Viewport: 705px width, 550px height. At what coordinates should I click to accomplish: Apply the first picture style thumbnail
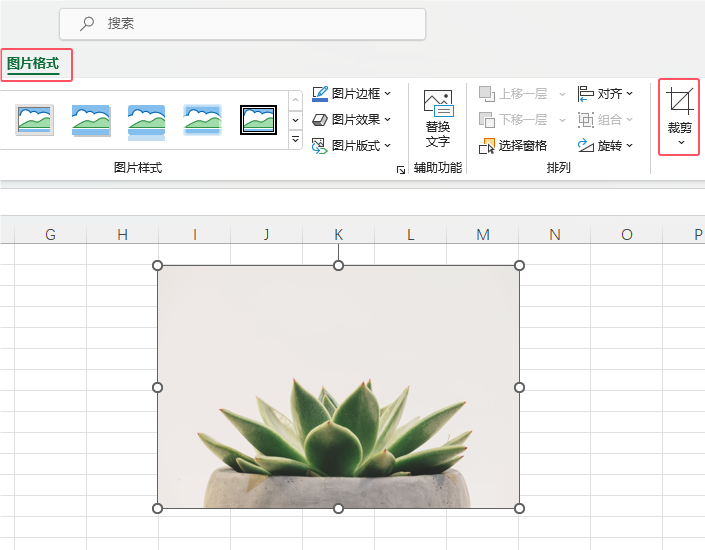34,120
